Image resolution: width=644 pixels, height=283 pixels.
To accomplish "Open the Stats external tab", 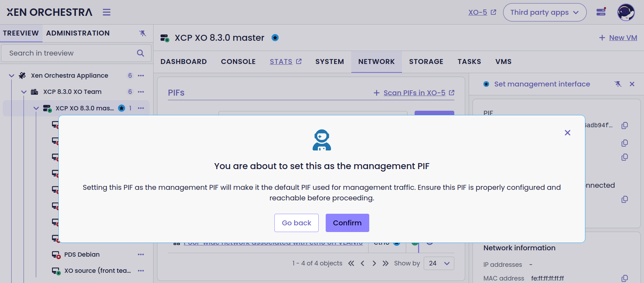I will pos(286,62).
